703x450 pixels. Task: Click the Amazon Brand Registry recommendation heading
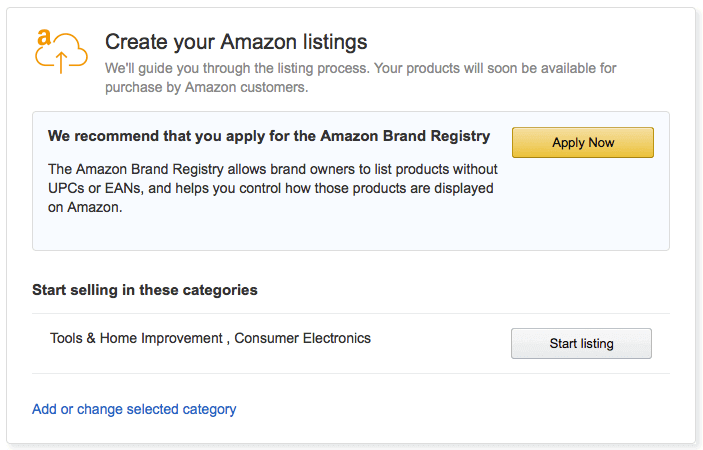tap(269, 136)
